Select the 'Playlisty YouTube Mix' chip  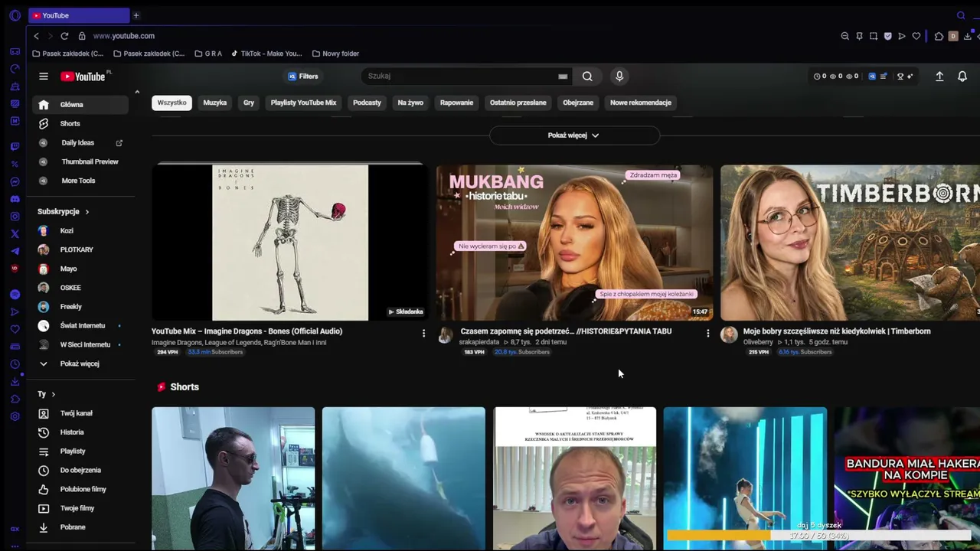[303, 103]
